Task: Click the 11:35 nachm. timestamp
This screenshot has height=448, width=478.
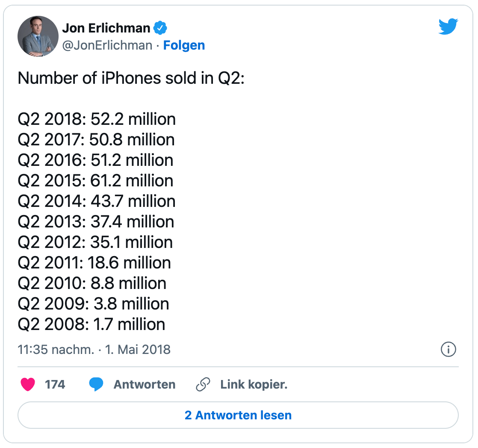Action: coord(56,350)
